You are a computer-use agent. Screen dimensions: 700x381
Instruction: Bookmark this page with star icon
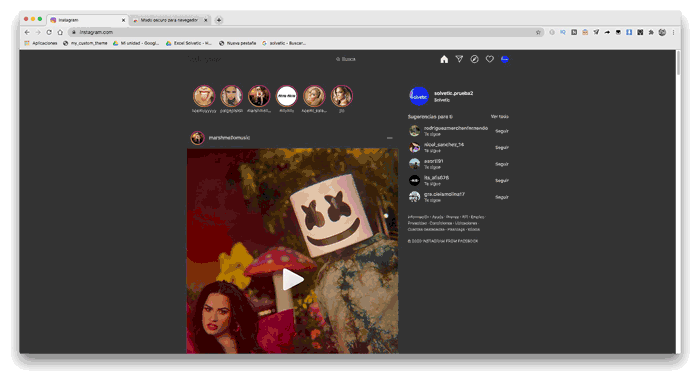point(538,32)
